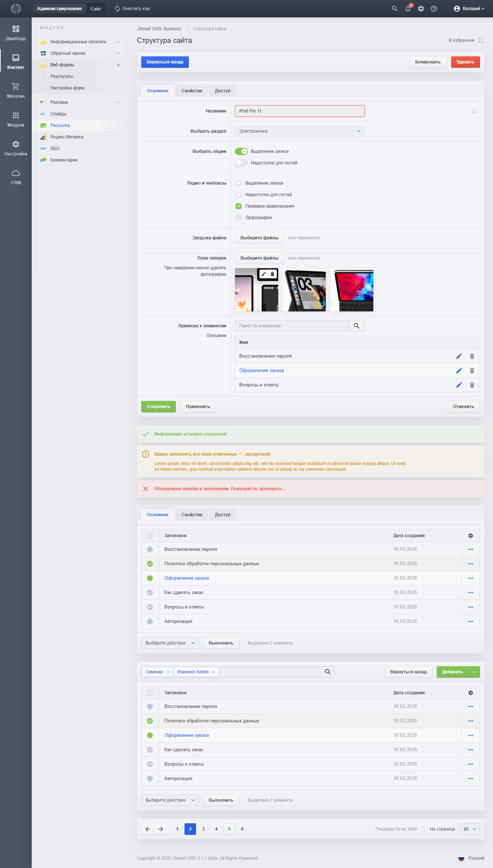The image size is (493, 868).
Task: Uncheck the Проверка правописания checkbox
Action: [239, 206]
